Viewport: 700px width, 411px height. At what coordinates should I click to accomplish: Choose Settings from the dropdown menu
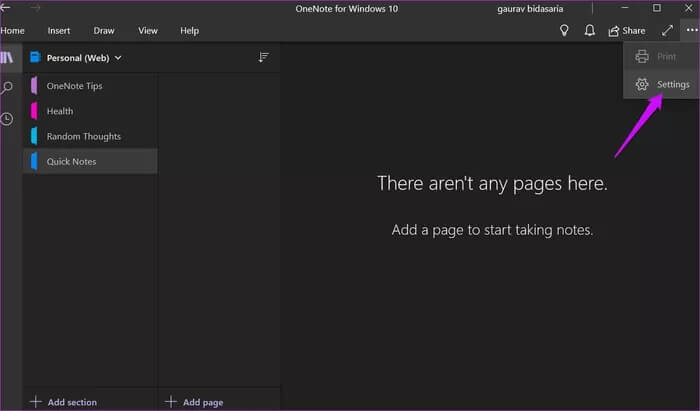(x=661, y=84)
